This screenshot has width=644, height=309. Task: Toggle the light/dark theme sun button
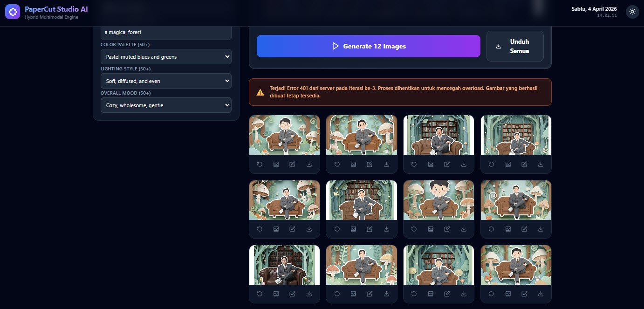coord(632,12)
